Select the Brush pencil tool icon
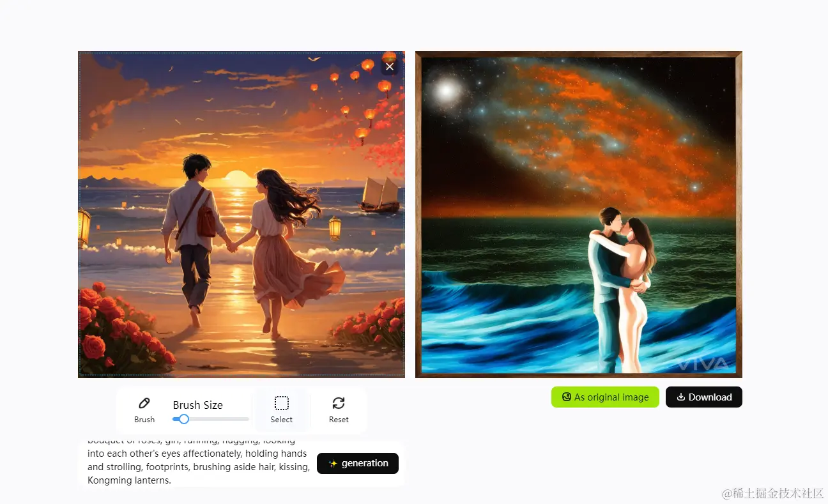The width and height of the screenshot is (828, 504). (x=144, y=403)
